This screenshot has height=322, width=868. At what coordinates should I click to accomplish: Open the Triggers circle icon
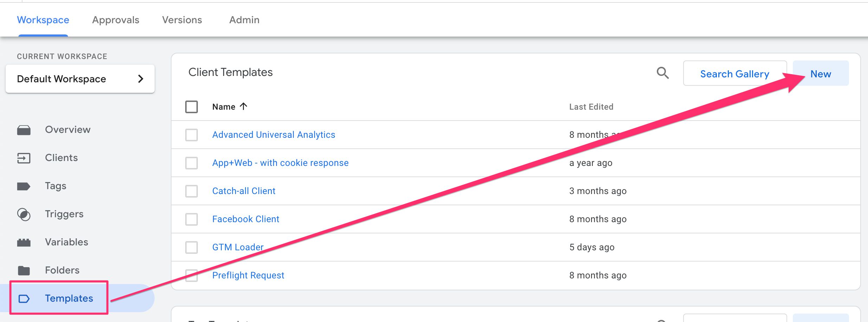24,214
